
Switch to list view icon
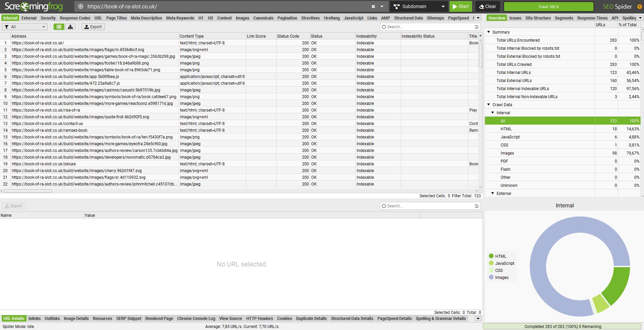coord(59,27)
